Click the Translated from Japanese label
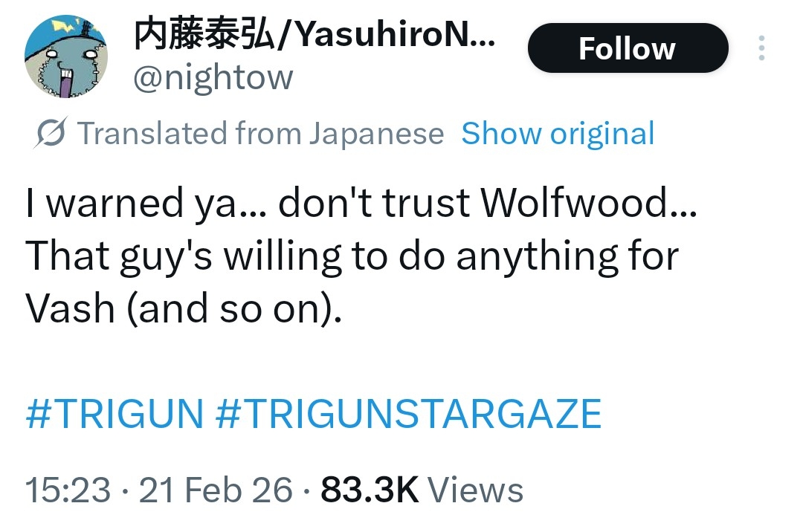Image resolution: width=803 pixels, height=532 pixels. (x=261, y=134)
